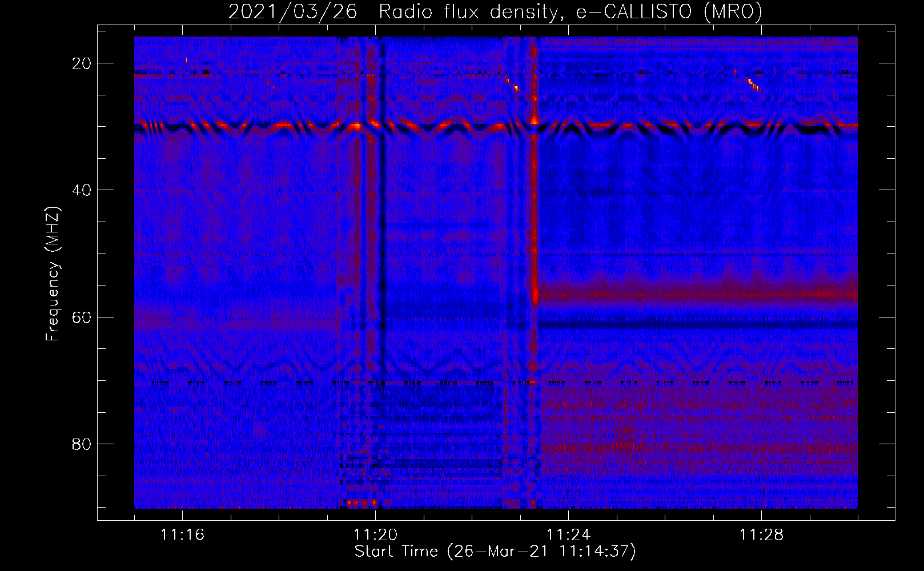This screenshot has height=571, width=924.
Task: Click the '11:16' time tick label
Action: 182,534
